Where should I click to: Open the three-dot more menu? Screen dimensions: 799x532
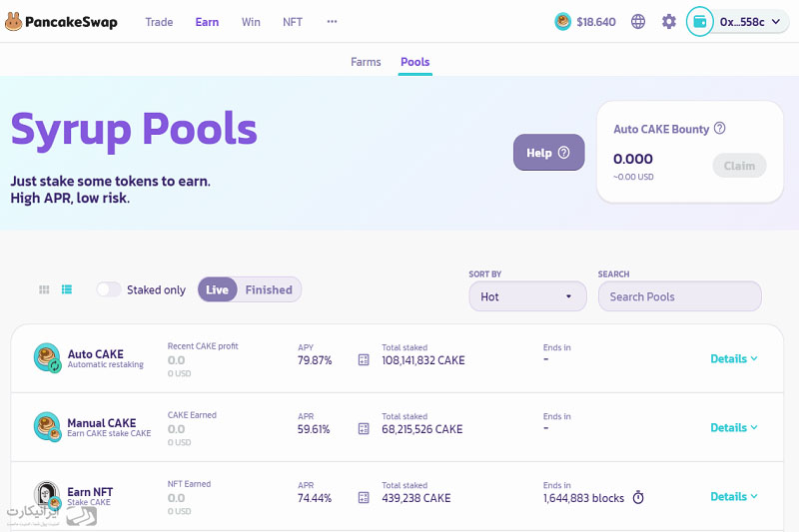point(332,21)
